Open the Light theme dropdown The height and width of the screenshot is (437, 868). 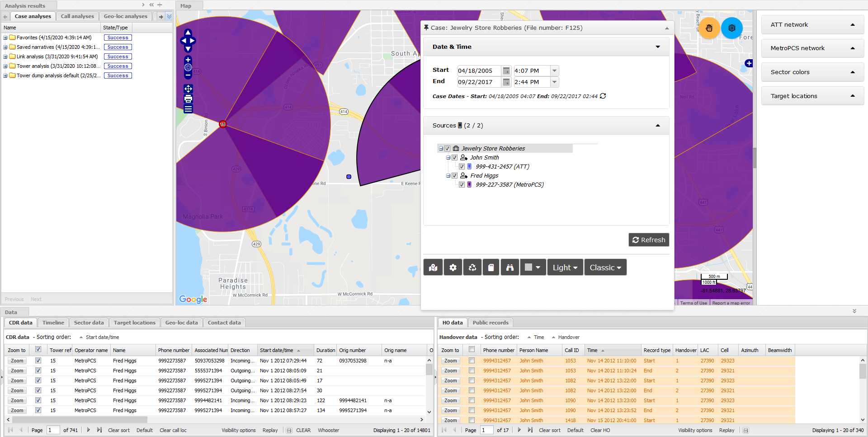click(x=565, y=268)
